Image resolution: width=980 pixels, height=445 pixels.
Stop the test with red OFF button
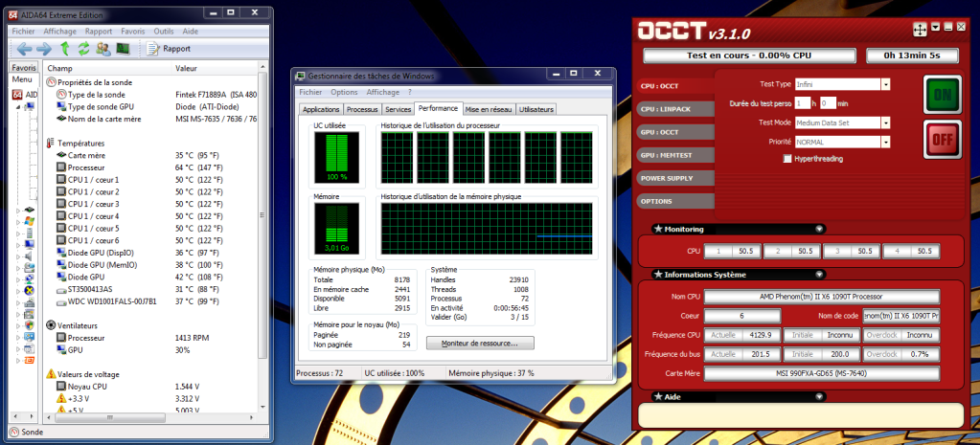click(943, 139)
